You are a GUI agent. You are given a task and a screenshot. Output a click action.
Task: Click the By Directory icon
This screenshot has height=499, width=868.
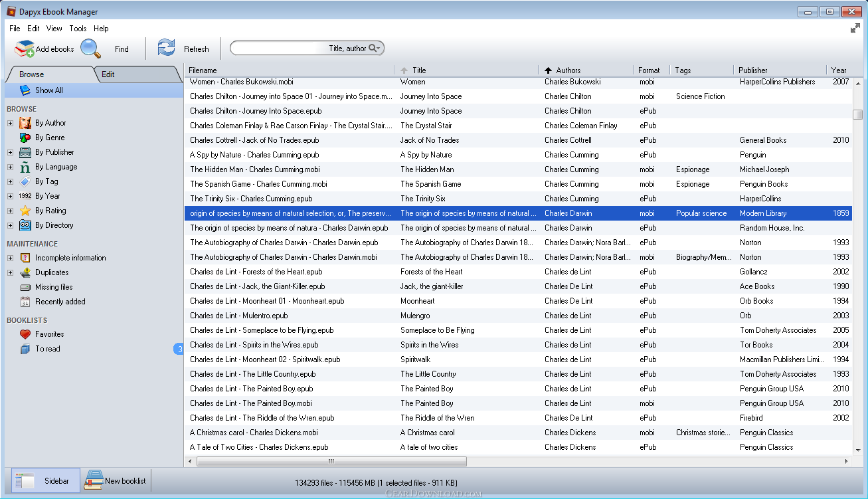coord(25,225)
